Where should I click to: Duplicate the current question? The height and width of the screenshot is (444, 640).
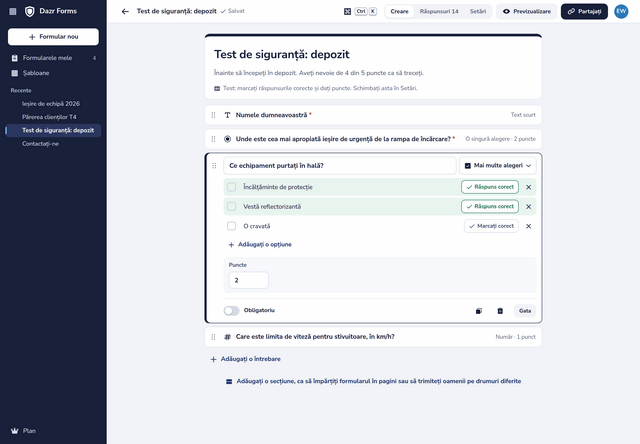479,311
